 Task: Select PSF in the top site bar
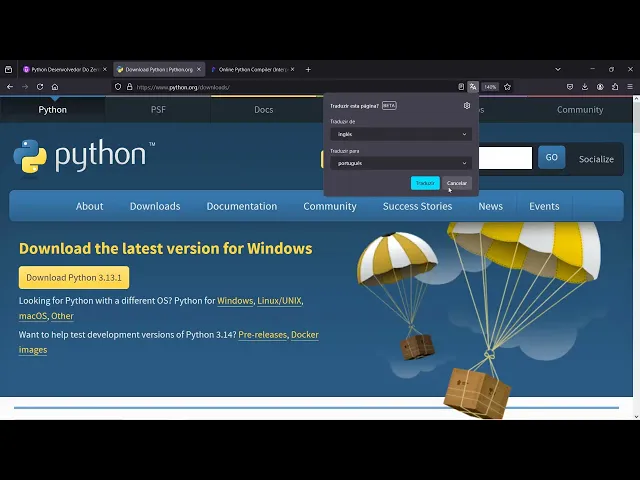158,109
